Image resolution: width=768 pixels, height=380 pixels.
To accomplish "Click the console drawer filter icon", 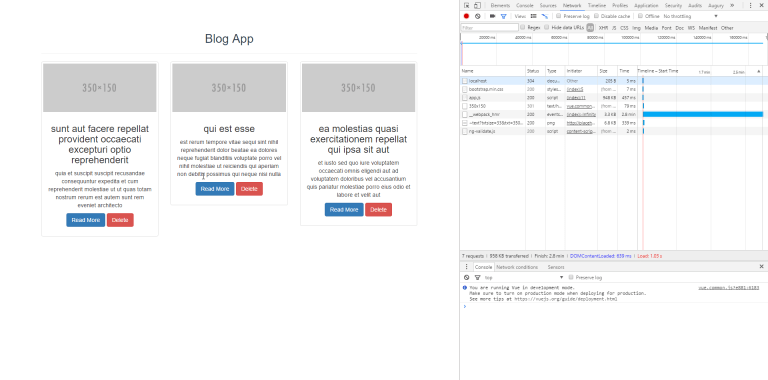I will (478, 277).
